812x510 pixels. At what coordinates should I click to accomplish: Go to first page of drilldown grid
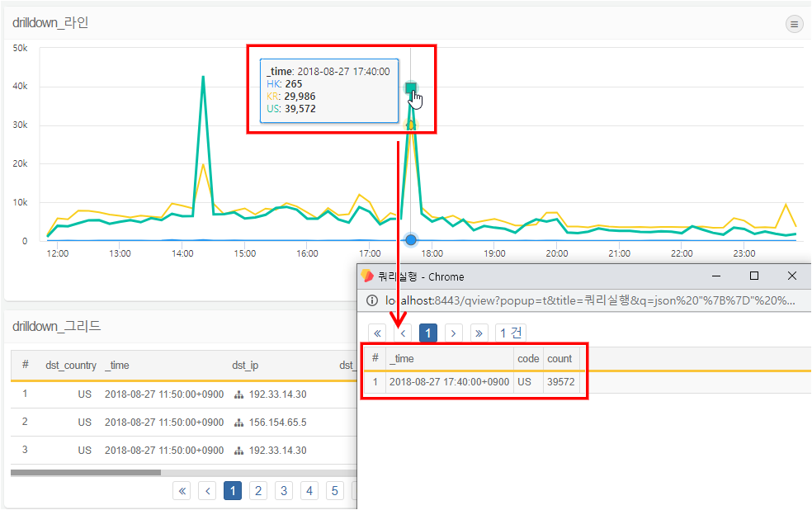click(x=182, y=491)
